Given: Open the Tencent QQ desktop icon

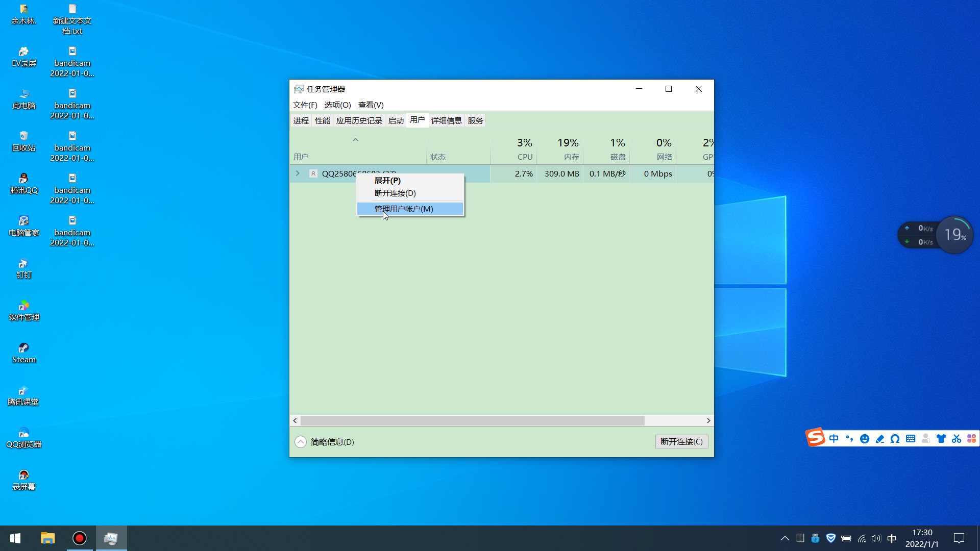Looking at the screenshot, I should point(23,179).
